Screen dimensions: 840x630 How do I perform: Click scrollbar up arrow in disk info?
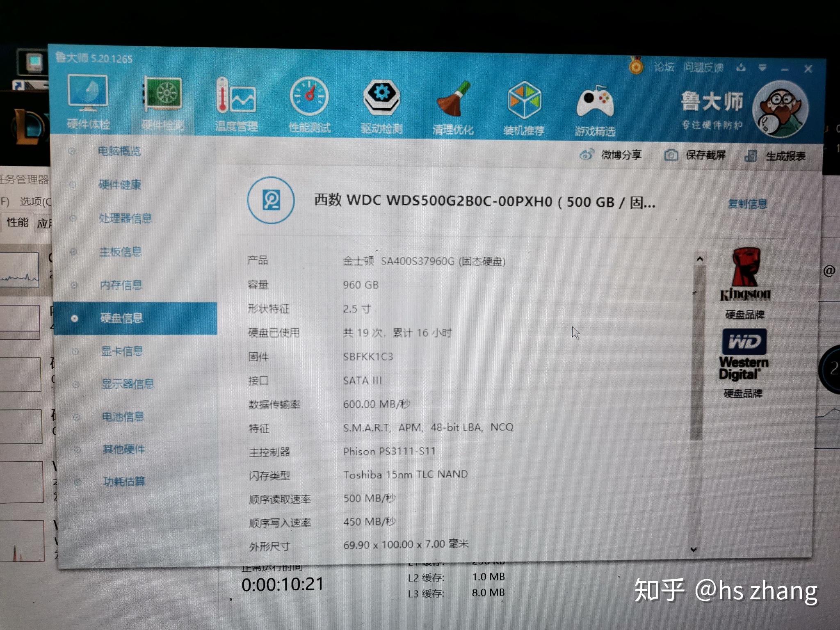pos(700,259)
